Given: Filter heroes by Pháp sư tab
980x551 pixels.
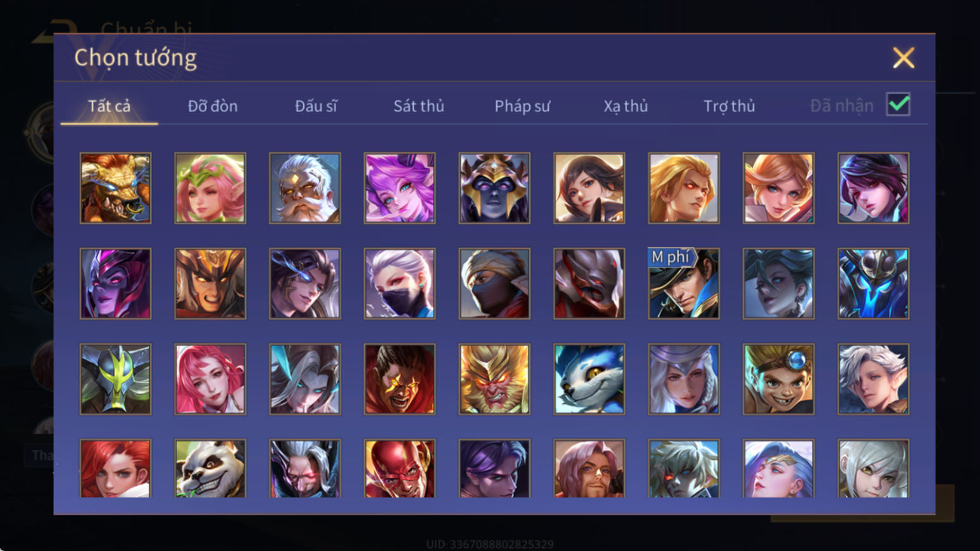Looking at the screenshot, I should (x=522, y=106).
